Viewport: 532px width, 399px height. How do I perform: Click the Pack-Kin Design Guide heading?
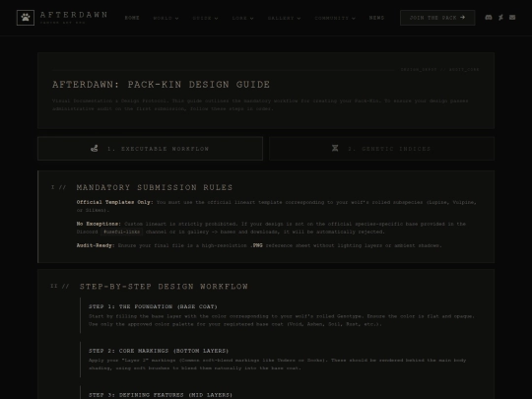[x=161, y=85]
